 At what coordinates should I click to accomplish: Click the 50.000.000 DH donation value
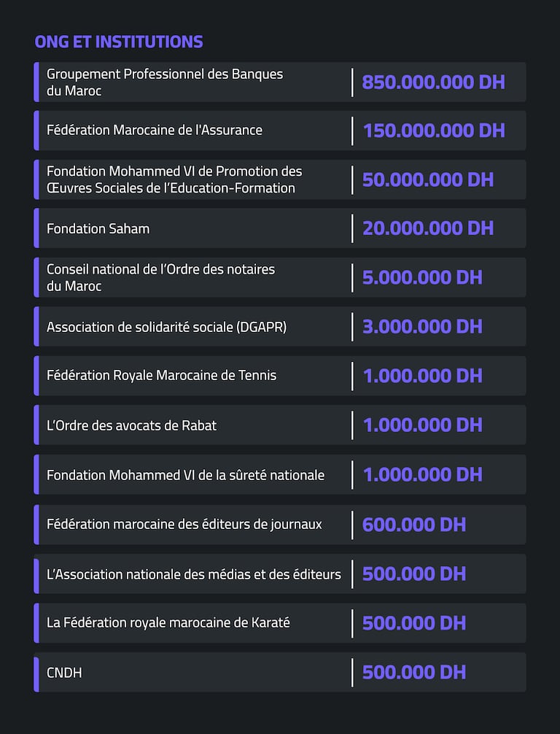tap(428, 179)
